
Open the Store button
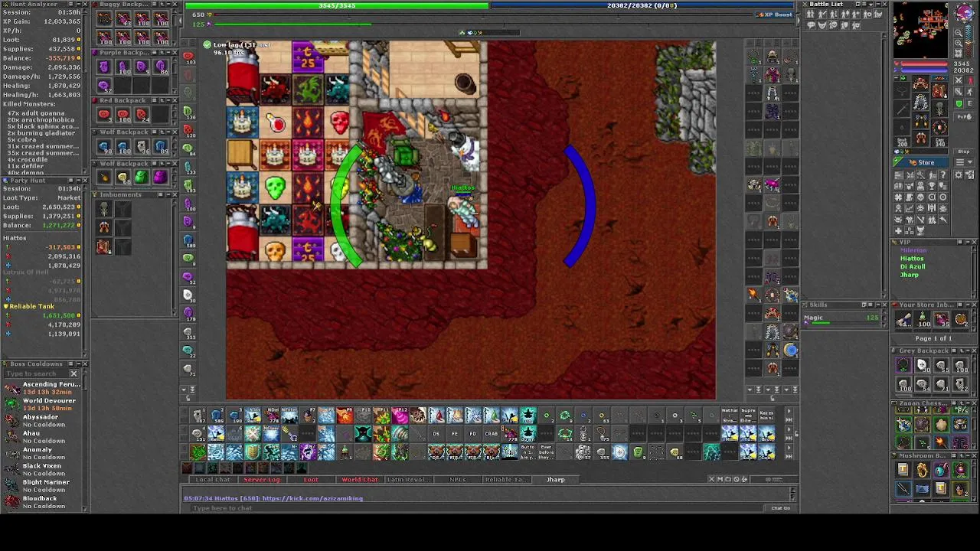[x=922, y=162]
